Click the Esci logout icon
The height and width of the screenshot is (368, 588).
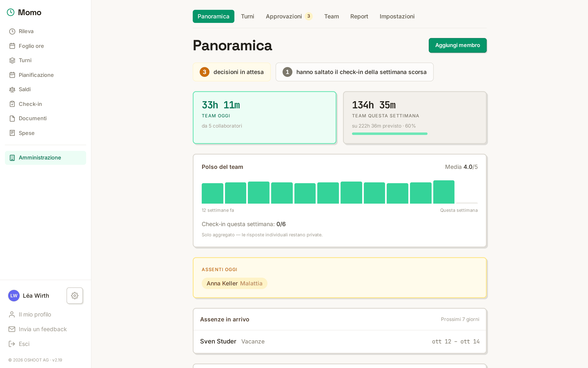12,344
